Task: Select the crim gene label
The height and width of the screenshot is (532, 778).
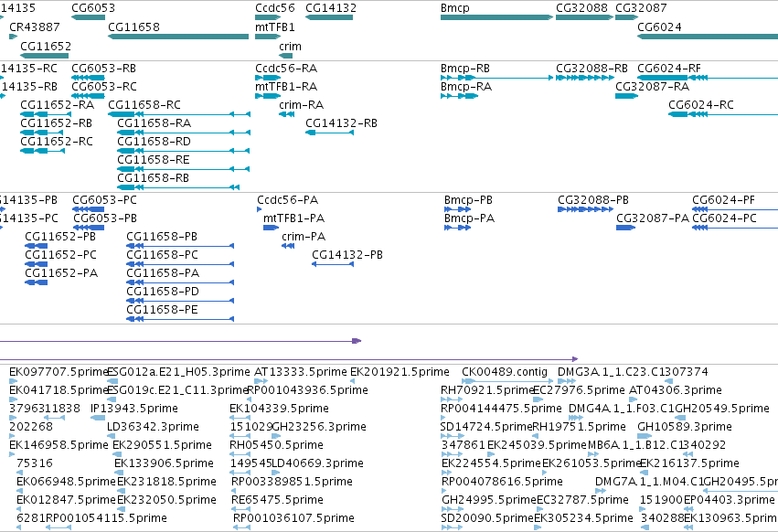Action: [290, 46]
